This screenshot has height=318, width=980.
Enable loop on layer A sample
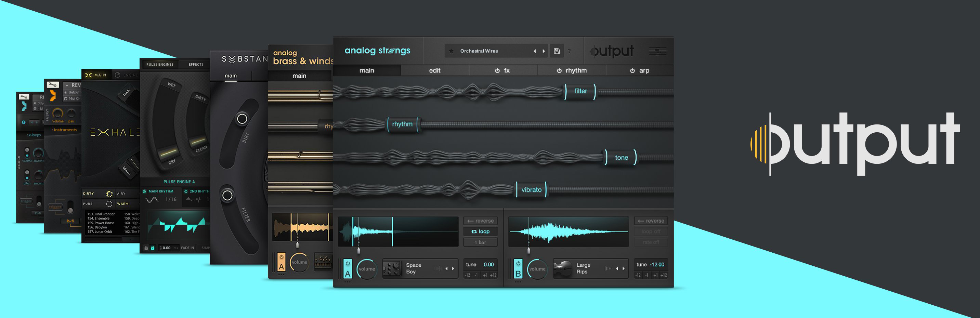(480, 231)
